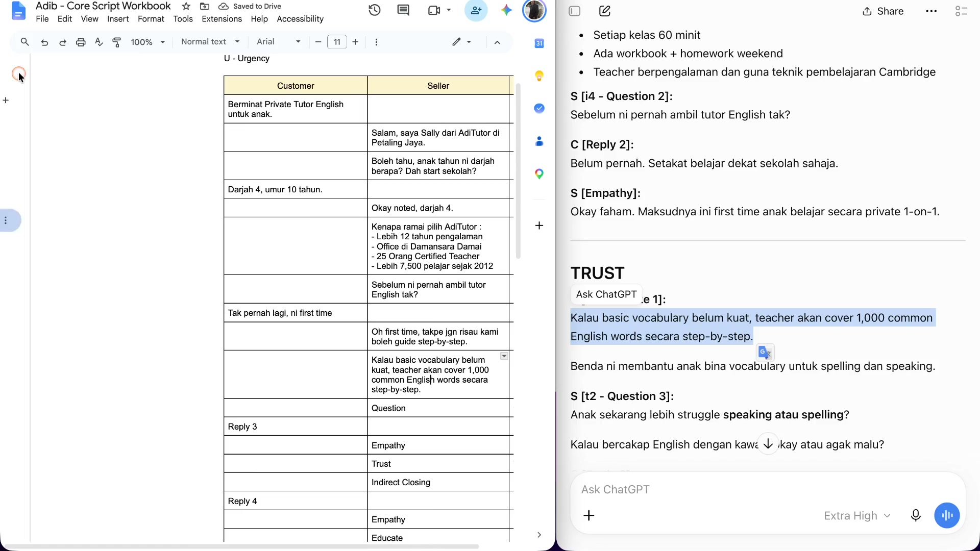Collapse the Docs toolbar with chevron
This screenshot has height=551, width=980.
[x=497, y=42]
